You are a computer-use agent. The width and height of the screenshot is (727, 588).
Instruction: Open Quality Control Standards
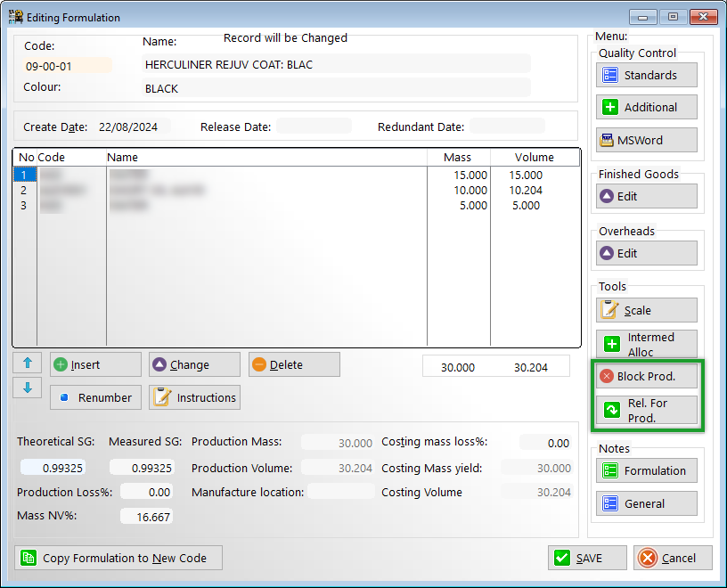(x=646, y=76)
